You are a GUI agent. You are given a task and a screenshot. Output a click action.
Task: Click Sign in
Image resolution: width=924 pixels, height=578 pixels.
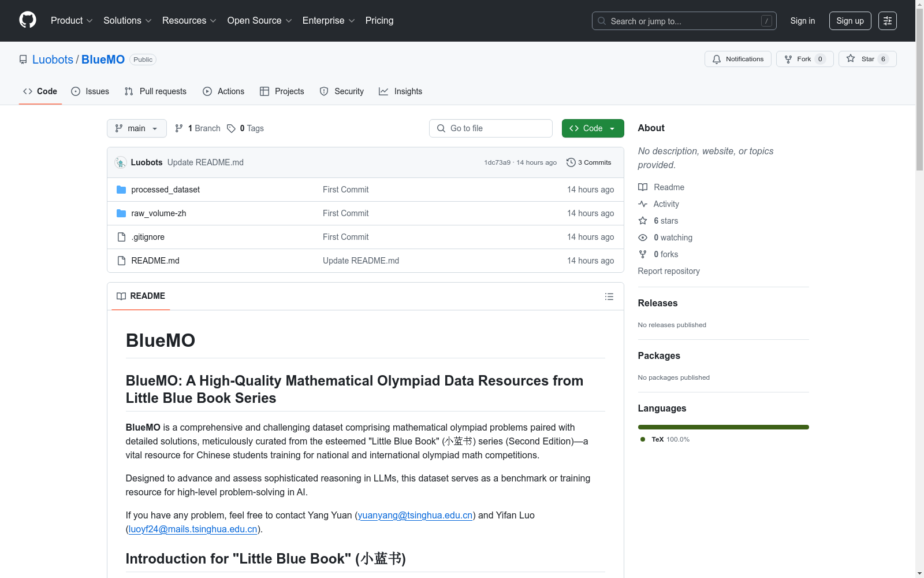coord(803,21)
